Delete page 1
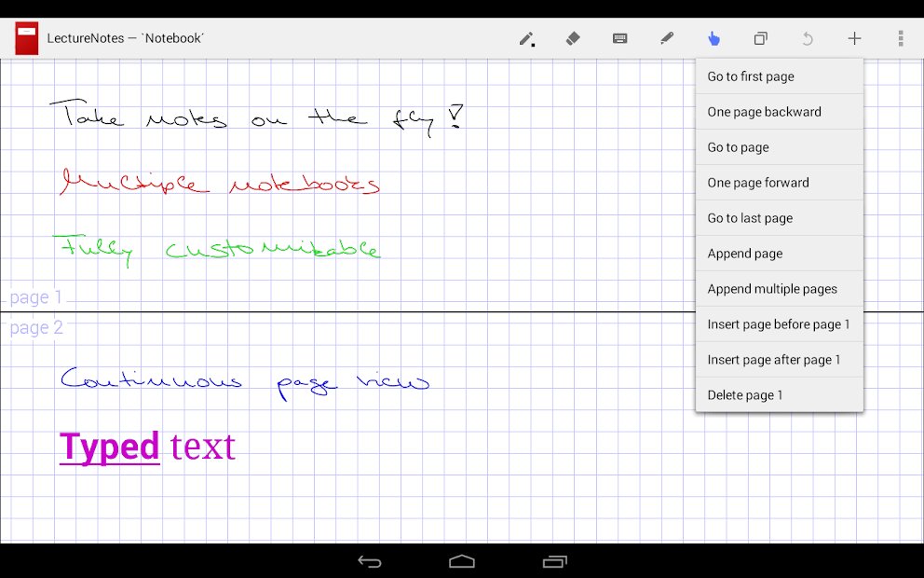The width and height of the screenshot is (924, 578). [x=779, y=394]
